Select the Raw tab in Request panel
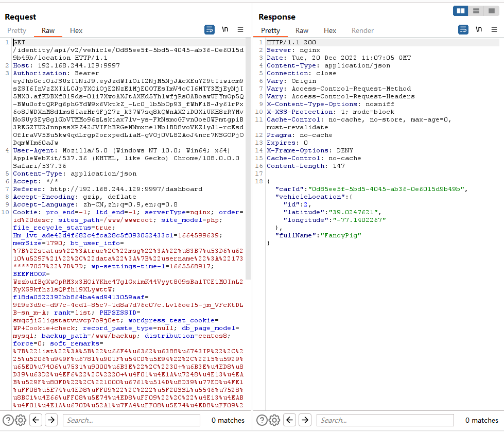Image resolution: width=504 pixels, height=432 pixels. [x=48, y=30]
